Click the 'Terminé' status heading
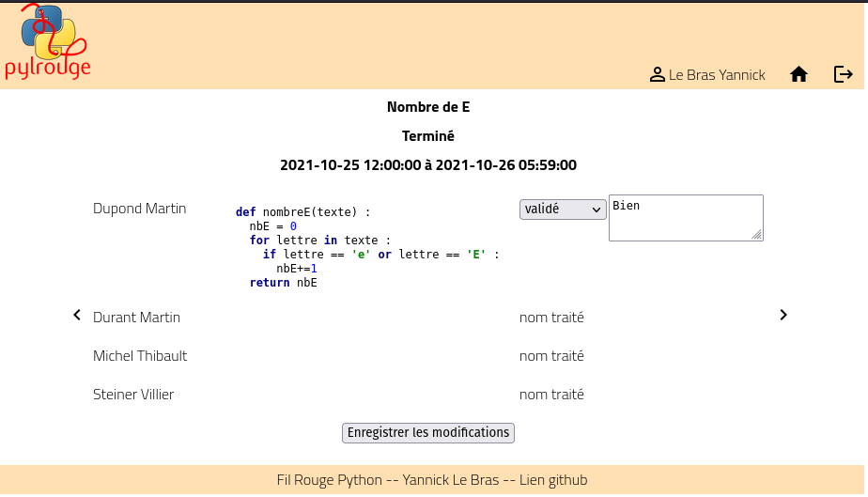 pos(428,136)
